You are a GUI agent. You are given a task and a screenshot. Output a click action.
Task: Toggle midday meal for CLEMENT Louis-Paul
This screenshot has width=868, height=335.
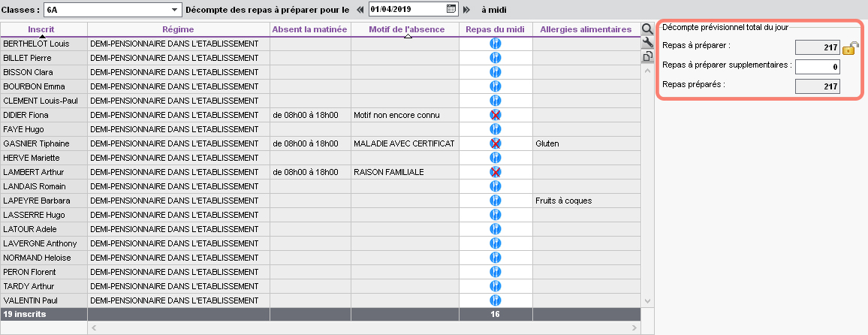(x=496, y=101)
